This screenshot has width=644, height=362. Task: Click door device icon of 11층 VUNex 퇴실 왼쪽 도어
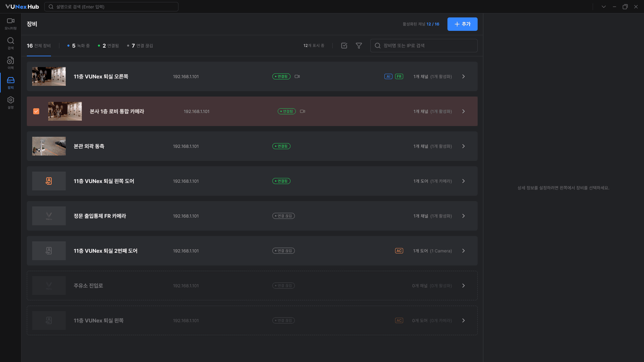tap(49, 181)
